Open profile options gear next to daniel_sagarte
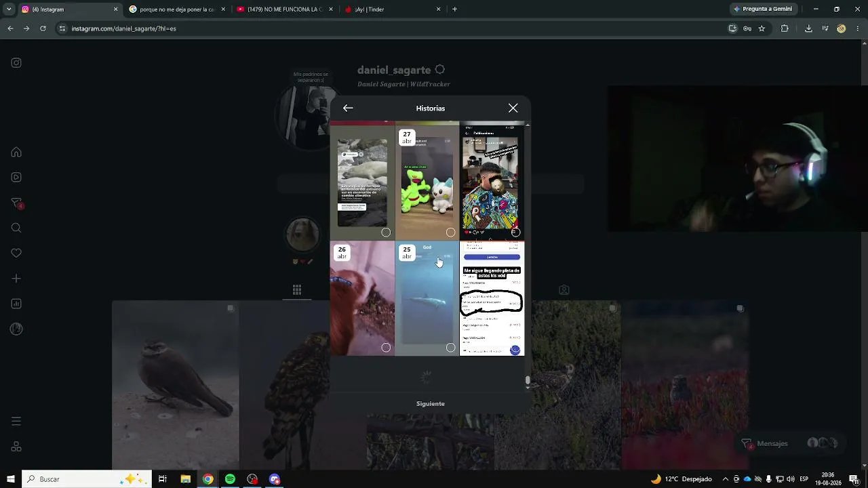Viewport: 868px width, 488px height. (440, 70)
